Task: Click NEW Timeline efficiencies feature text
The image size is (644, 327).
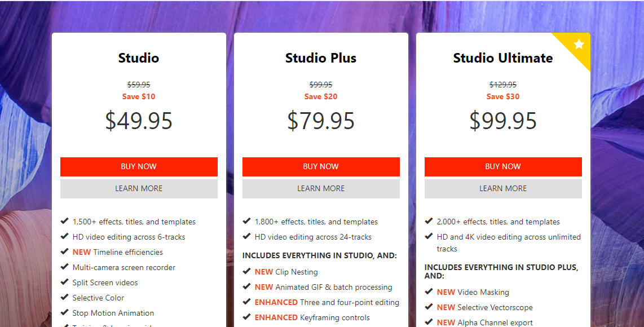Action: pos(118,252)
